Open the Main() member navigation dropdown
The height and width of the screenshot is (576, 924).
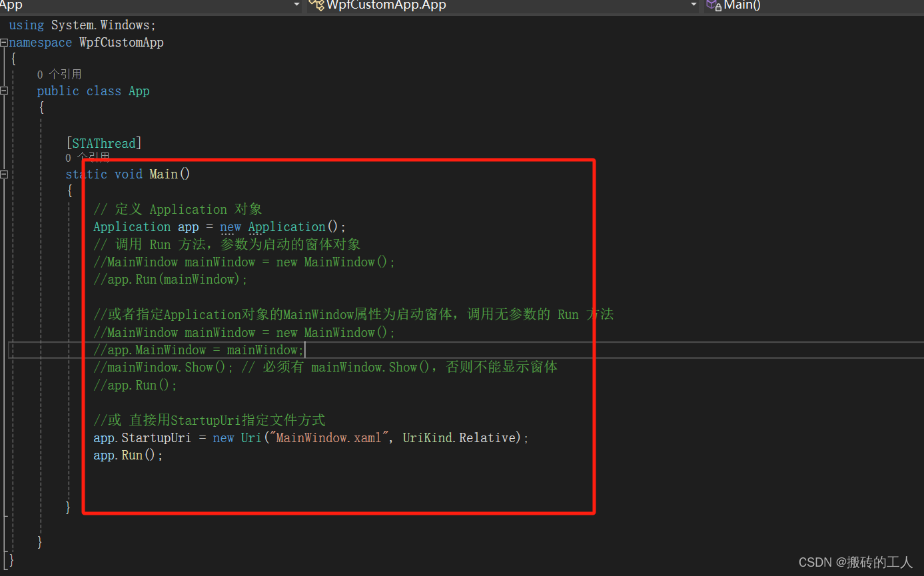coord(813,5)
